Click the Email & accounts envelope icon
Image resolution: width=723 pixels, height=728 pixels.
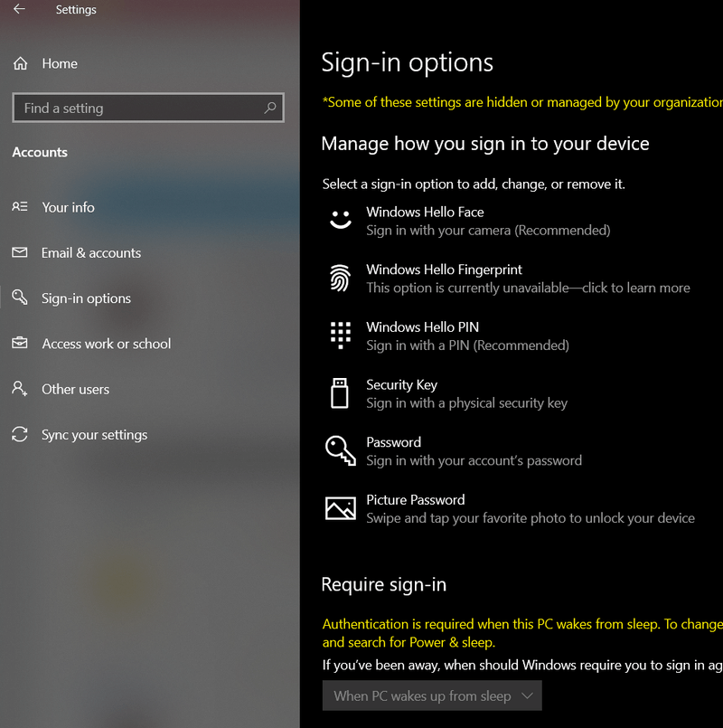(20, 252)
